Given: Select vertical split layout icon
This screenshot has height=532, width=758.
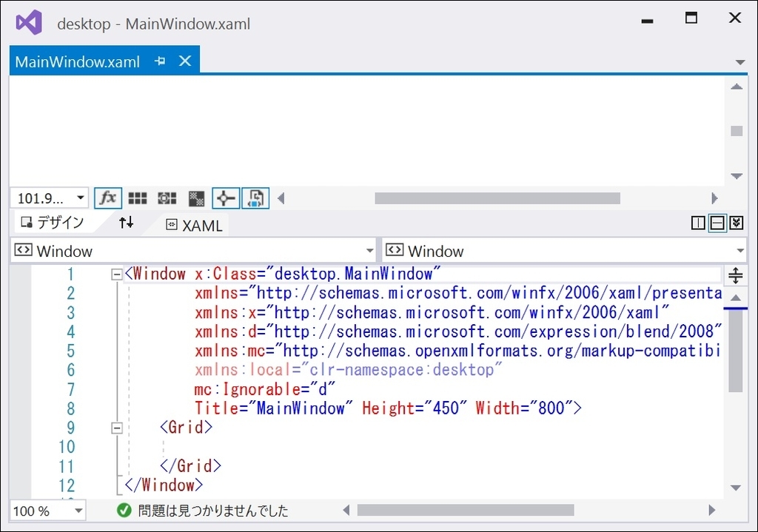Looking at the screenshot, I should click(x=698, y=223).
